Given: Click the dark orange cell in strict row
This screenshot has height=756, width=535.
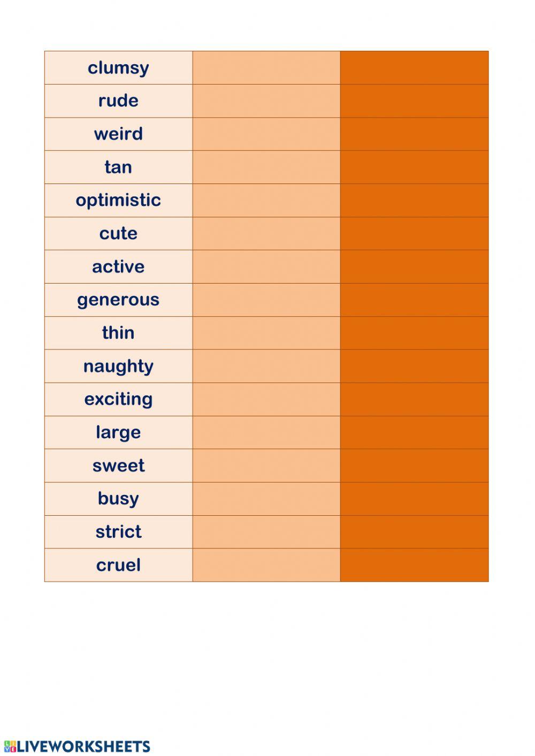Looking at the screenshot, I should pyautogui.click(x=415, y=532).
